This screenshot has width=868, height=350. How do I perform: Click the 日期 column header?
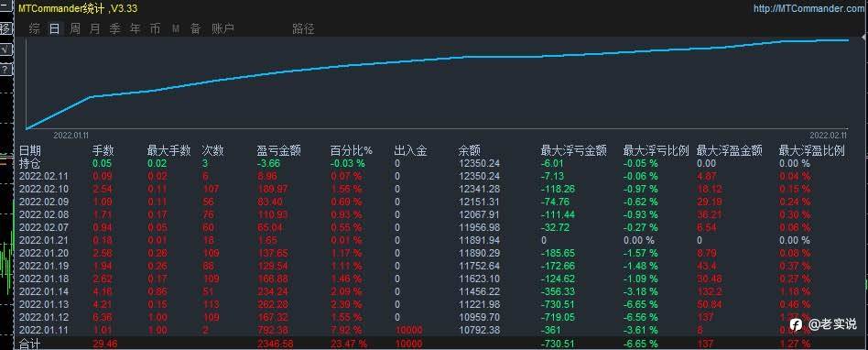(x=30, y=150)
